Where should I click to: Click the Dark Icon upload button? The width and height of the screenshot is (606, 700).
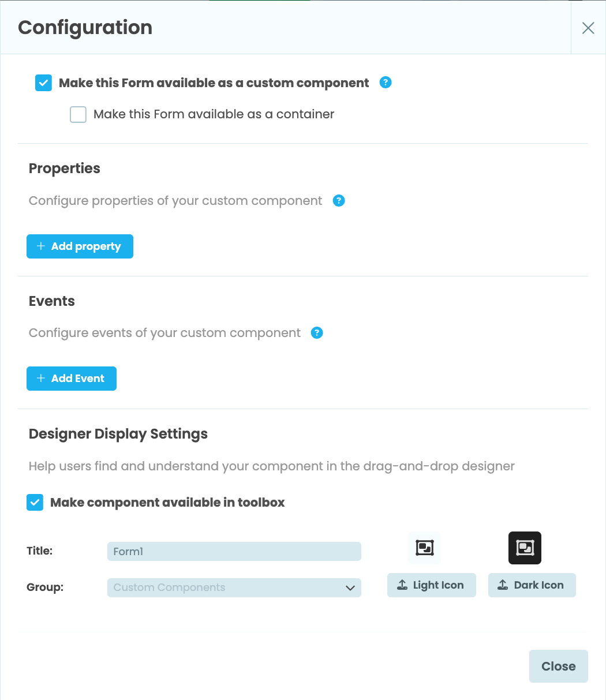pos(532,585)
